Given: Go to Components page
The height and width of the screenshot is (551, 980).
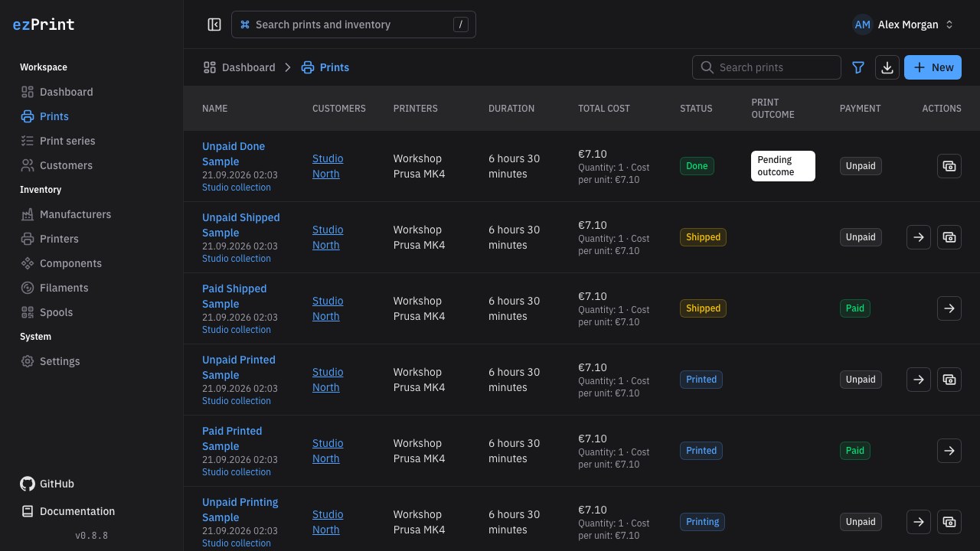Looking at the screenshot, I should pos(92,263).
